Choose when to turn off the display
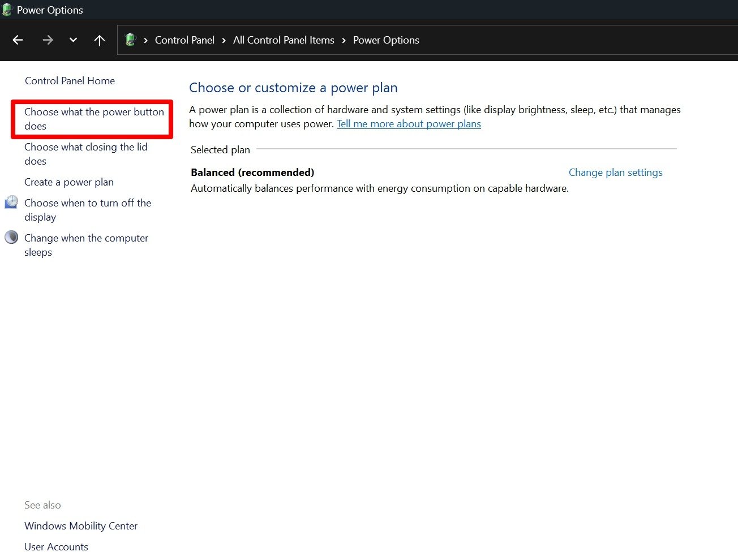 tap(88, 210)
